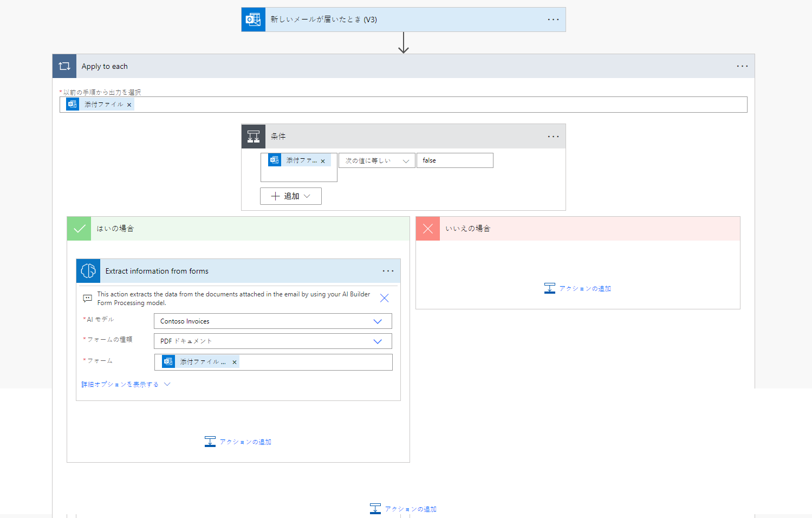The image size is (812, 518).
Task: Click the いいえの場合 branch header
Action: (578, 229)
